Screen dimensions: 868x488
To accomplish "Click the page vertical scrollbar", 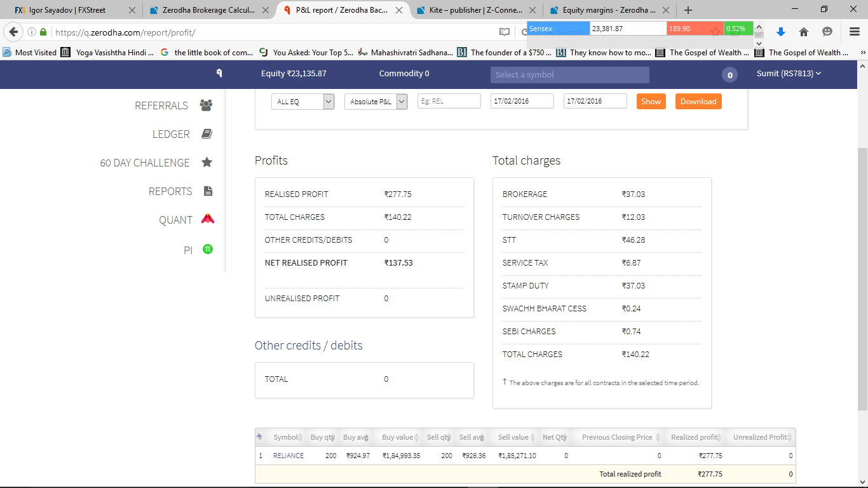I will click(862, 278).
